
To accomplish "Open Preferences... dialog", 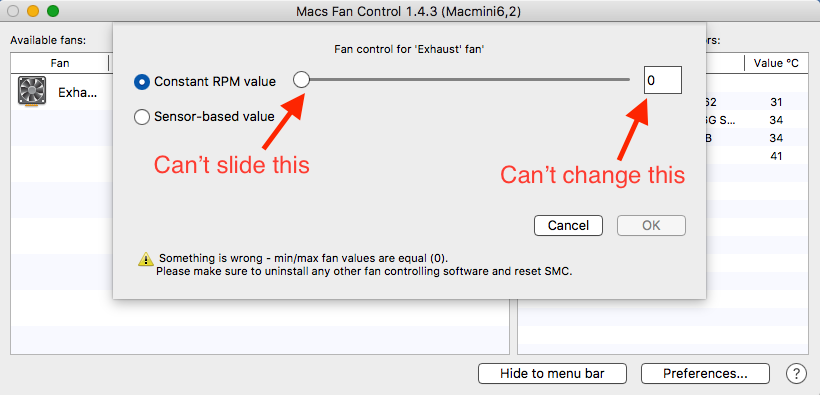I will click(705, 374).
